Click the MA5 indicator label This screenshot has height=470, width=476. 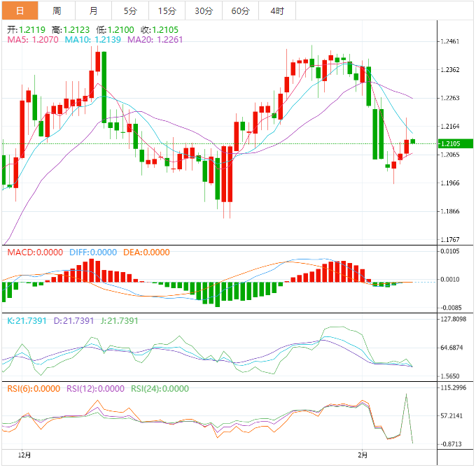[33, 41]
